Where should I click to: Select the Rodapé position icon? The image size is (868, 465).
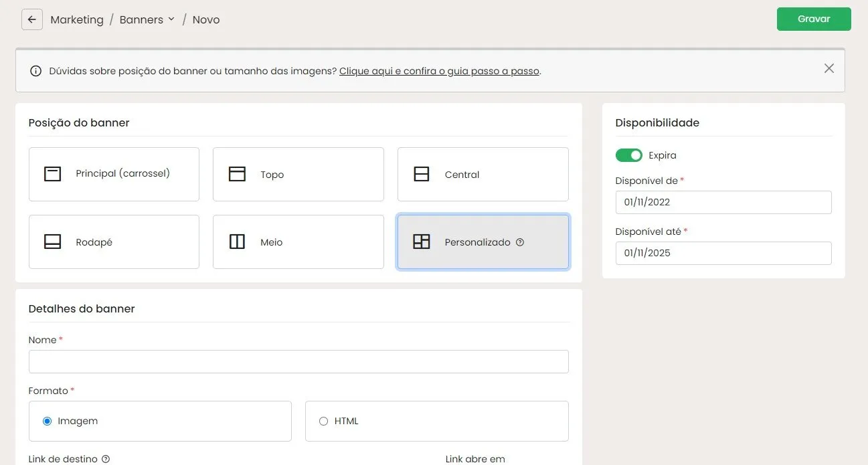(53, 242)
